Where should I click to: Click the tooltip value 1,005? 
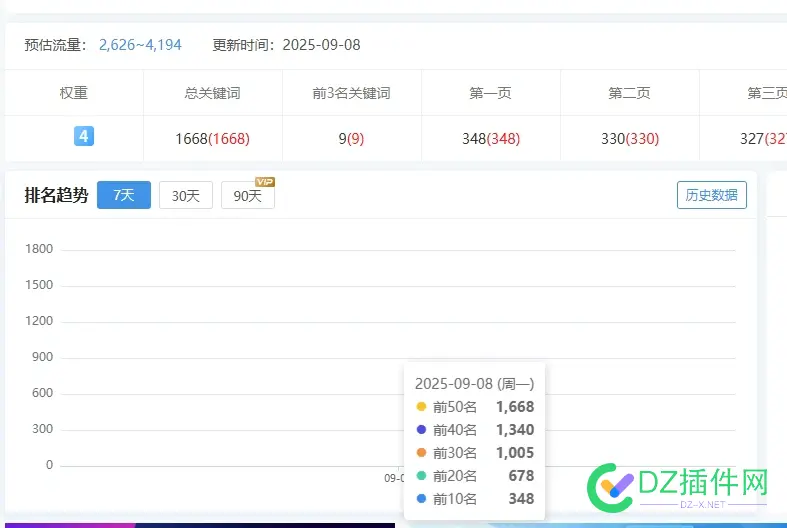pos(515,453)
